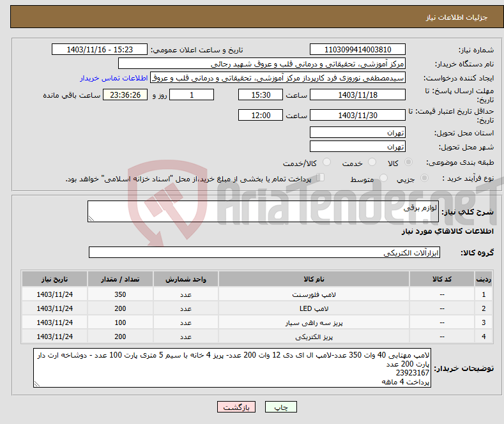Click the remaining days field showing 1
The width and height of the screenshot is (504, 424).
pos(192,95)
